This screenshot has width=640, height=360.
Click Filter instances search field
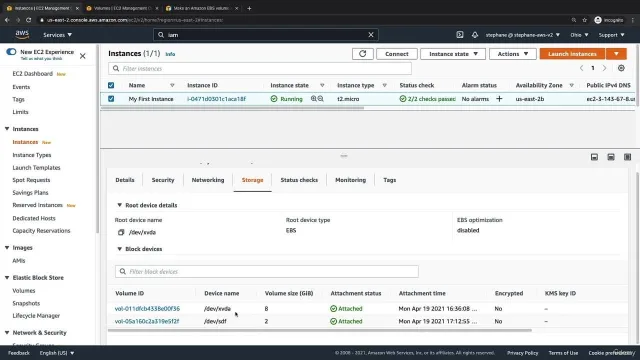click(260, 69)
